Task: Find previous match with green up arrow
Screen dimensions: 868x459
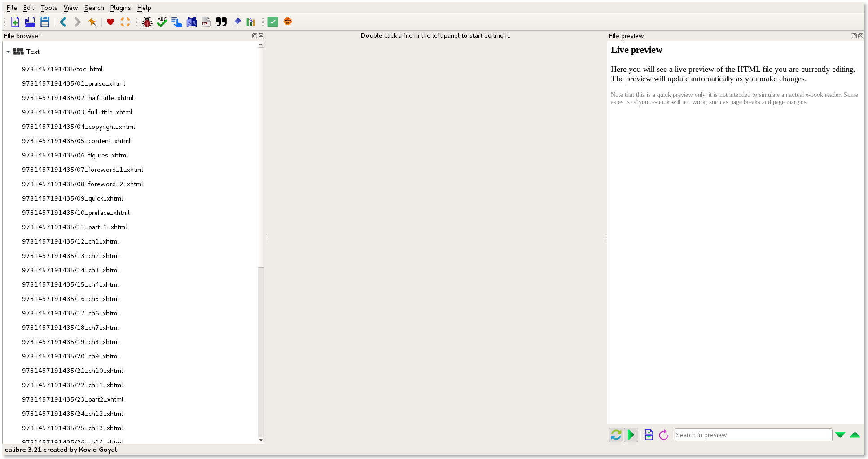Action: pos(855,435)
